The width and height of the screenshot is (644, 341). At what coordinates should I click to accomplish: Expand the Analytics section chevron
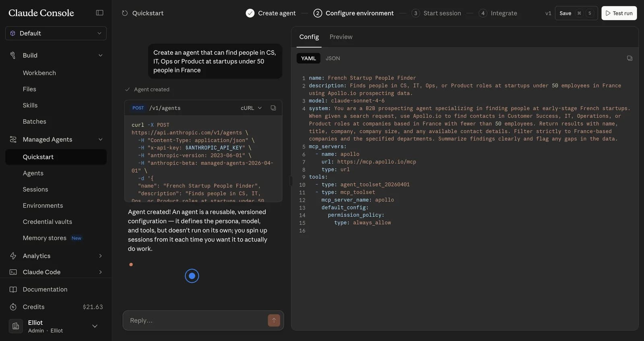click(x=101, y=256)
